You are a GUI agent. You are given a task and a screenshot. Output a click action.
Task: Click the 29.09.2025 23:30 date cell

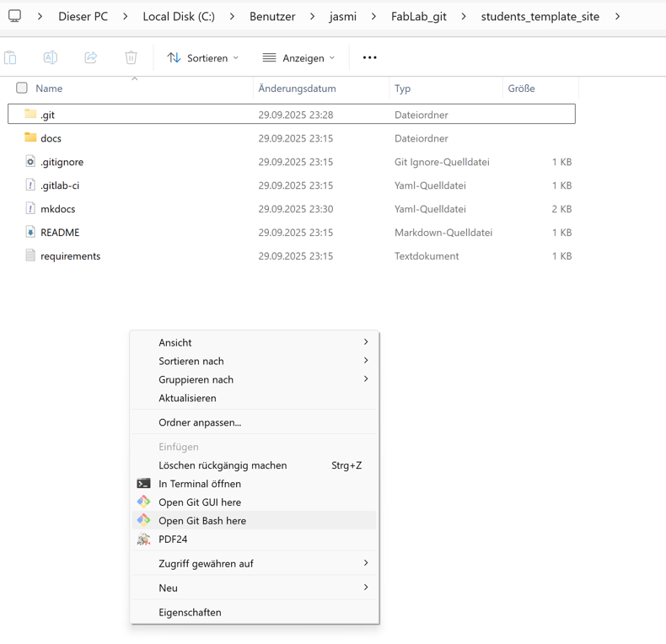(296, 208)
